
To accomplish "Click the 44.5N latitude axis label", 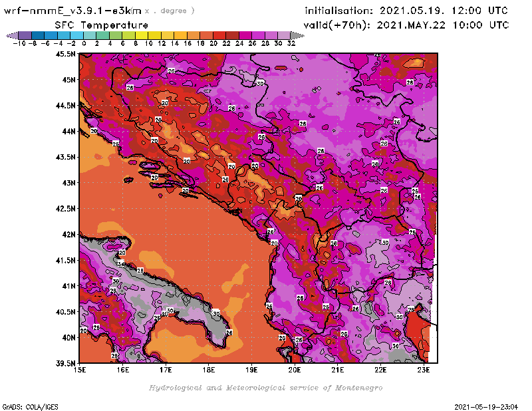I will pos(65,106).
